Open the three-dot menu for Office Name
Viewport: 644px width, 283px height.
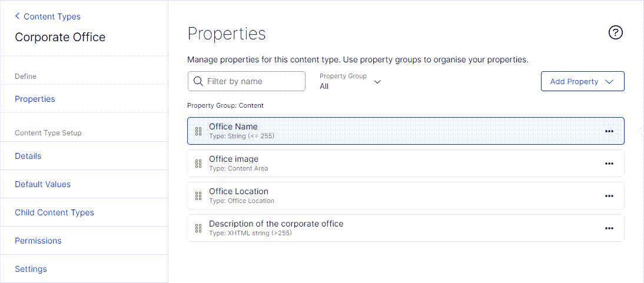pos(609,131)
